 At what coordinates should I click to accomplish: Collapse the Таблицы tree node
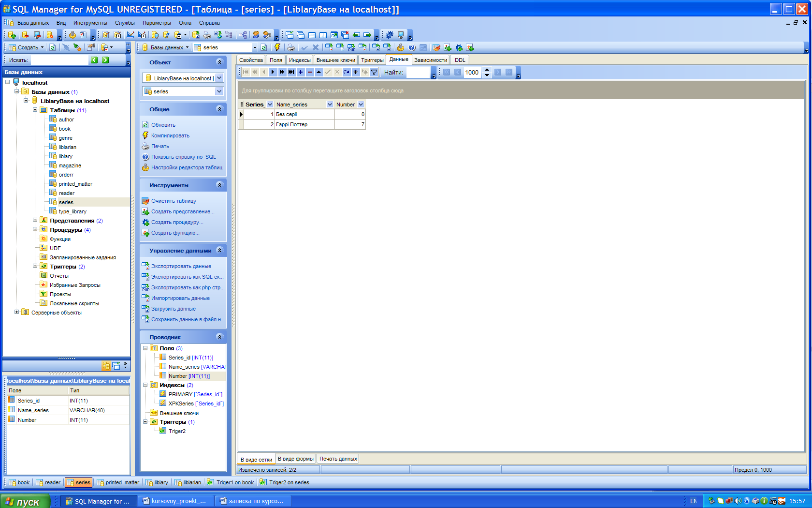[x=35, y=110]
